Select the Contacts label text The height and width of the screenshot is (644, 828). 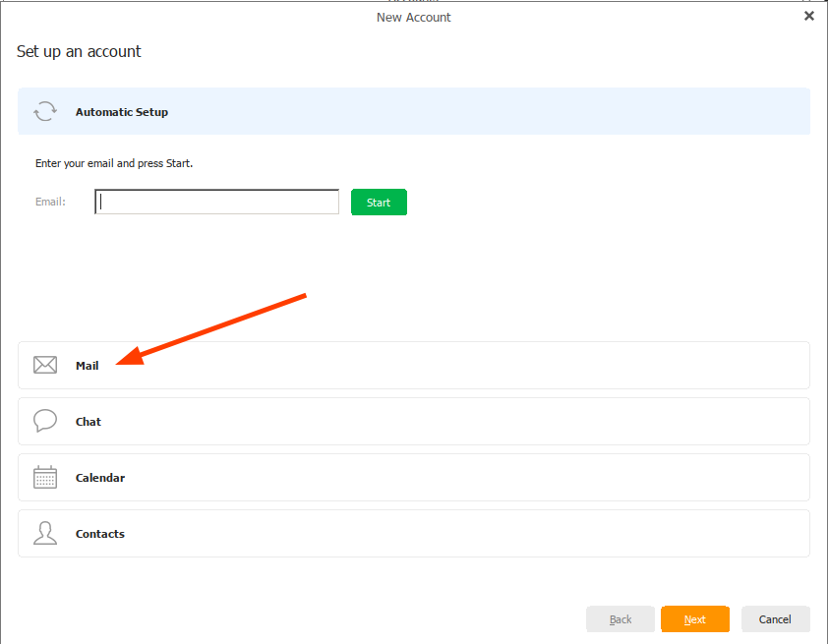[x=100, y=534]
